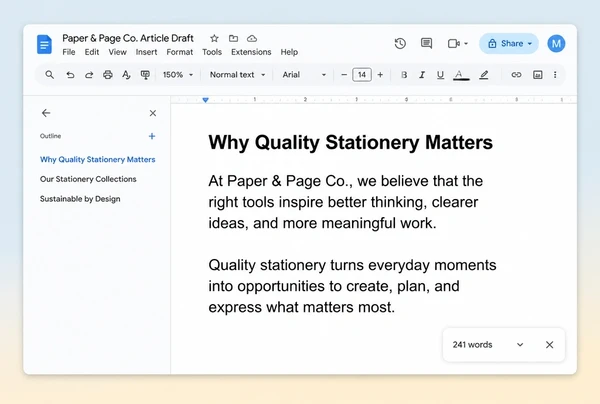The width and height of the screenshot is (600, 404).
Task: Click the Redo arrow
Action: [89, 75]
